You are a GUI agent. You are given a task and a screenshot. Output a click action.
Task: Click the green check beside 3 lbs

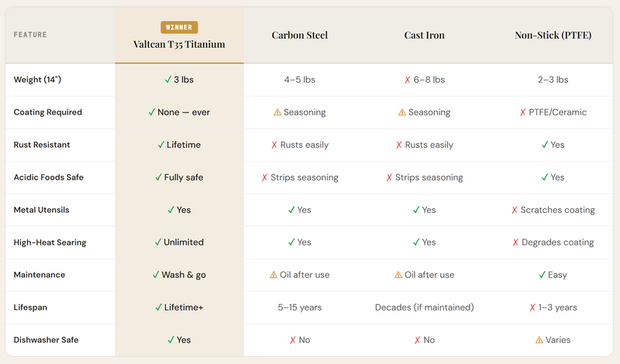coord(167,80)
